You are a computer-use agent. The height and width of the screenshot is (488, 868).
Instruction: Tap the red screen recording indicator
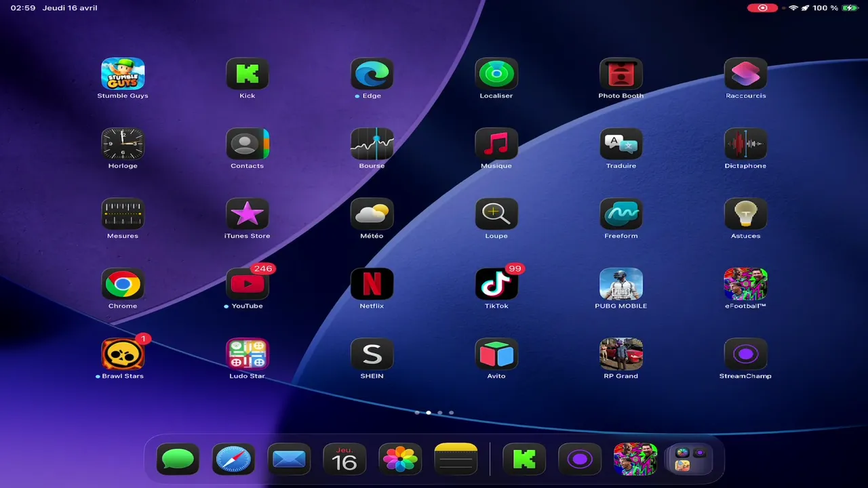(x=763, y=8)
